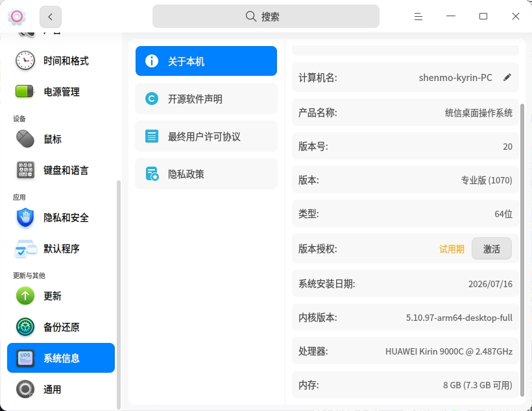Image resolution: width=532 pixels, height=411 pixels.
Task: Click the version number value 20
Action: 507,147
